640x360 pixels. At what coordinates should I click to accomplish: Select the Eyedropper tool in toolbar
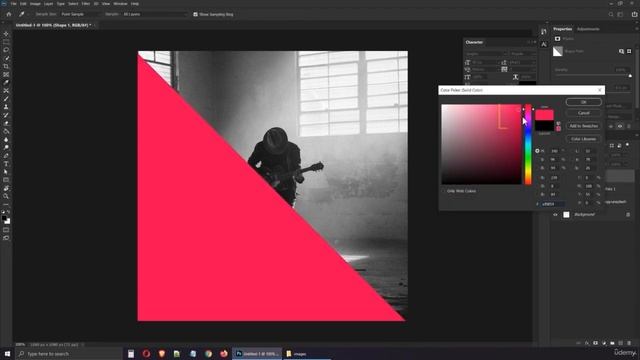6,82
